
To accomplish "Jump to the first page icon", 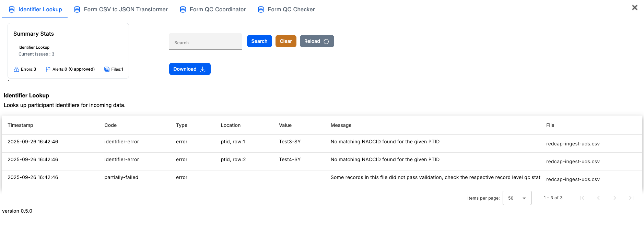I will click(x=582, y=198).
